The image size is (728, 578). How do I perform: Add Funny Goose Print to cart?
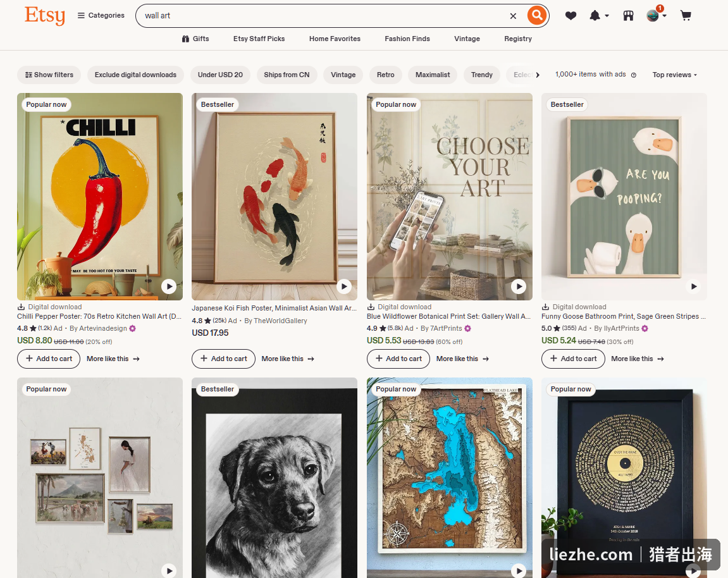(x=573, y=359)
